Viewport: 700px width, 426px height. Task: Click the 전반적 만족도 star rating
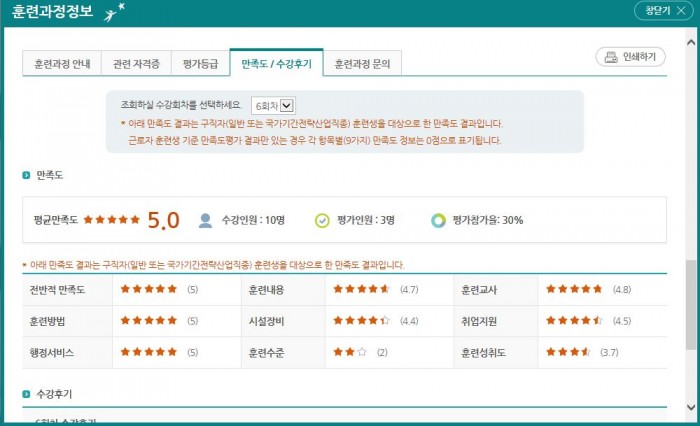[x=148, y=290]
